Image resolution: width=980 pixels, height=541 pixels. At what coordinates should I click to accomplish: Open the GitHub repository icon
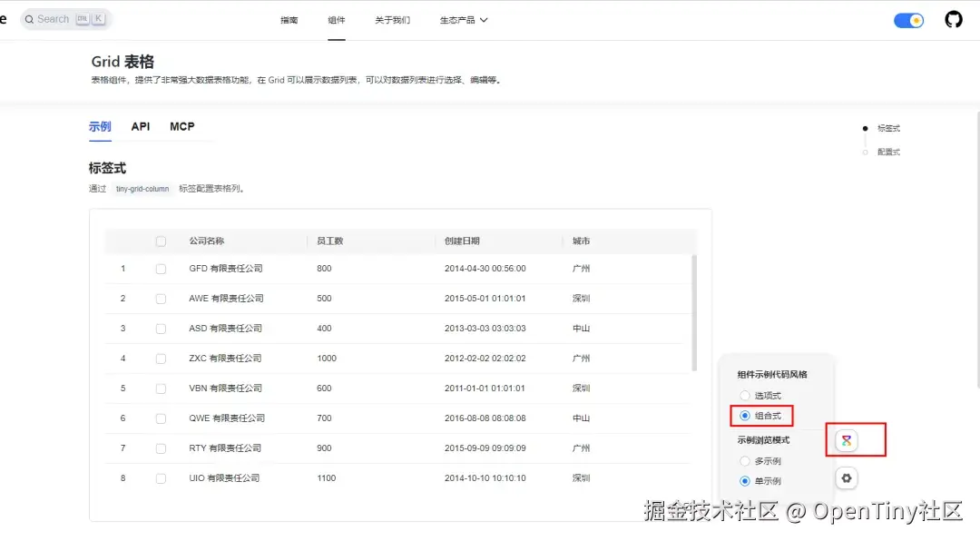953,19
